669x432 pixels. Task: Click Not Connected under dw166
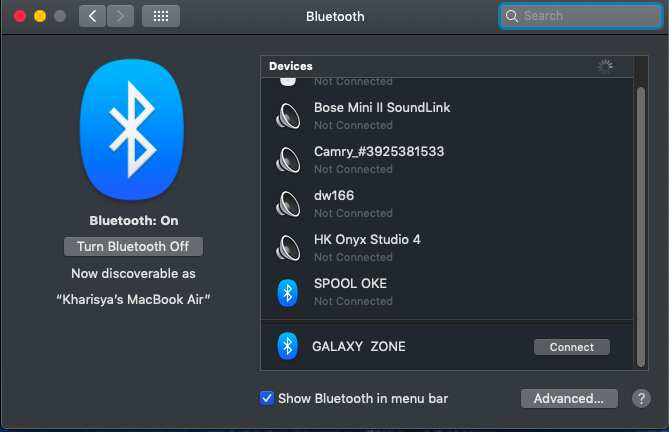[x=353, y=213]
